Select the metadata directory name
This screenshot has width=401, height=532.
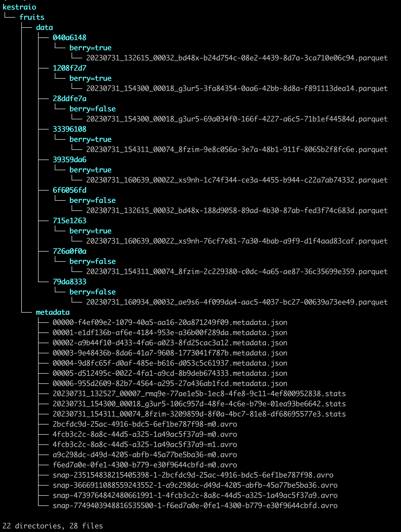click(x=53, y=312)
